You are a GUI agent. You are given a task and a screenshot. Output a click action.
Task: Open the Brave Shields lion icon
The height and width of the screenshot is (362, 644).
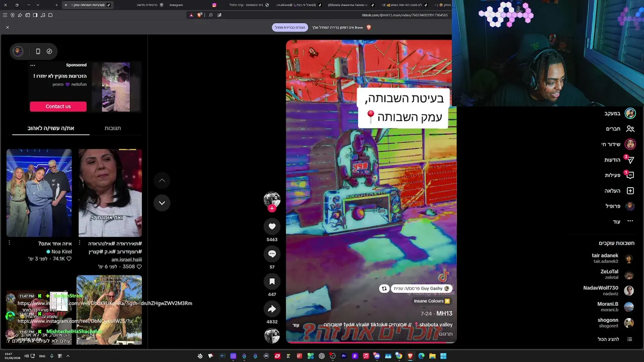pos(200,15)
